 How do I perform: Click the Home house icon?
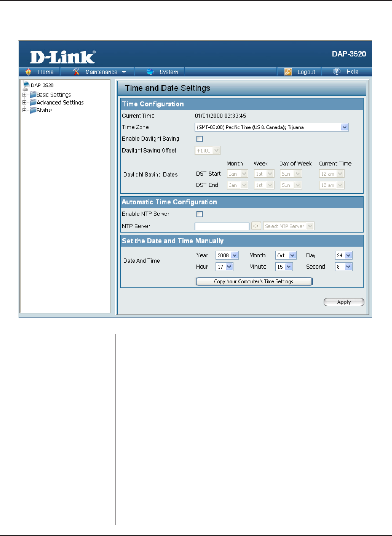[x=28, y=72]
